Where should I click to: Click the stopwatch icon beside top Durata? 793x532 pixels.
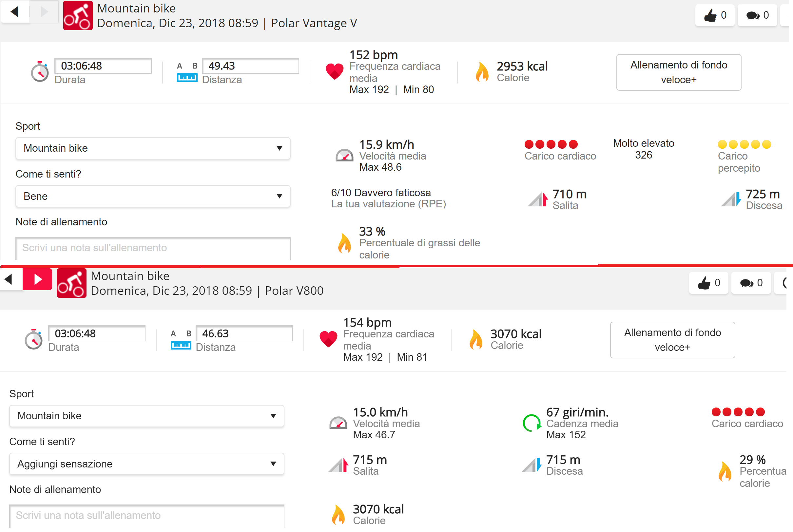(x=40, y=72)
